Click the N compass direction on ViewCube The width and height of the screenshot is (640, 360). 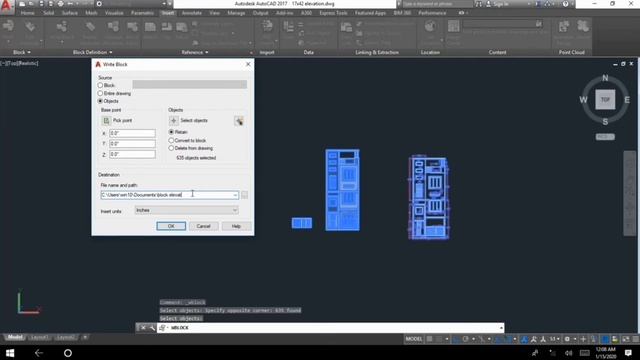pos(605,78)
